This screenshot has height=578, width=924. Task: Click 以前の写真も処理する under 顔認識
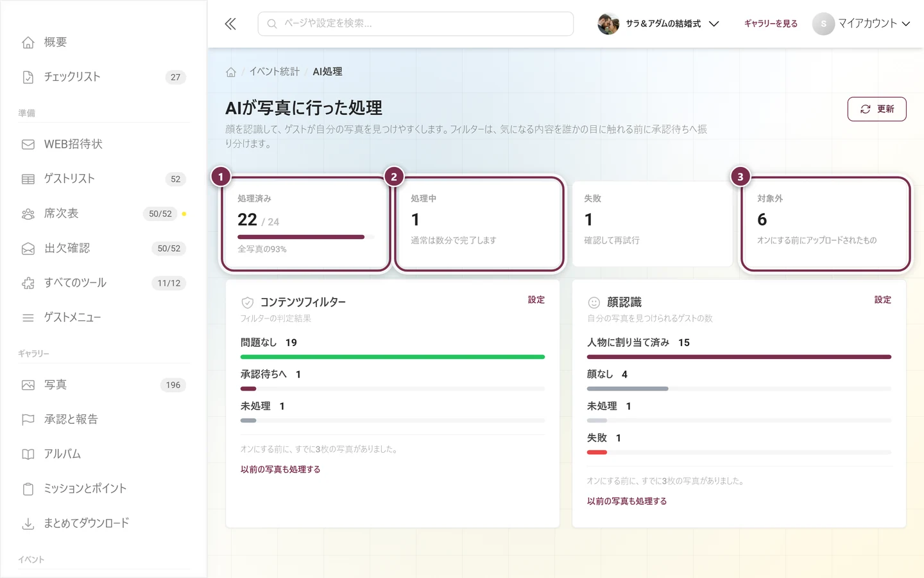(x=627, y=502)
